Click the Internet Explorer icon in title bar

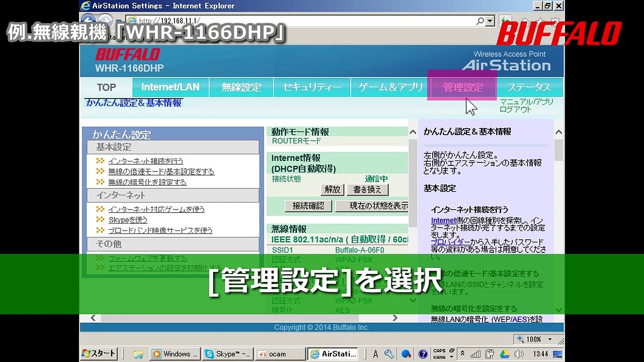coord(86,6)
